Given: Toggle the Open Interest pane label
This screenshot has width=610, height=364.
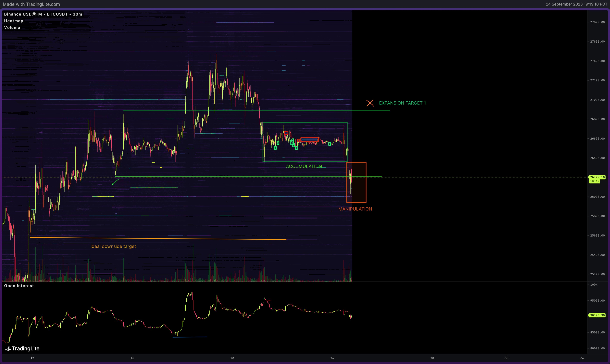Looking at the screenshot, I should [x=19, y=286].
